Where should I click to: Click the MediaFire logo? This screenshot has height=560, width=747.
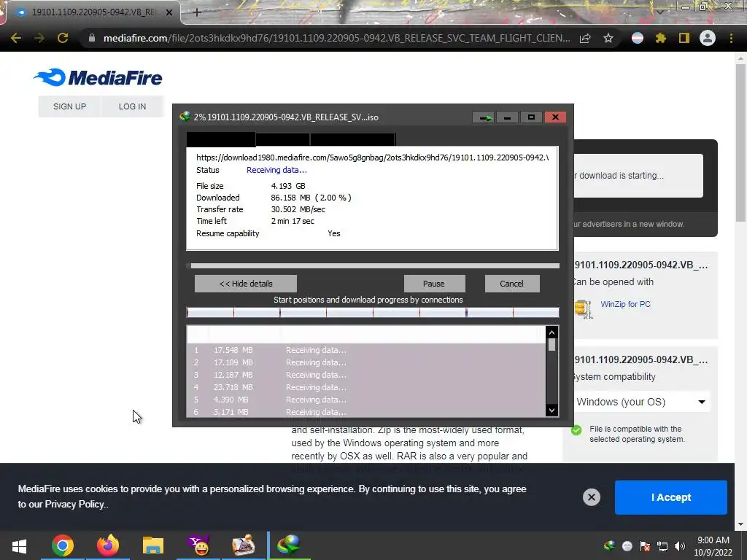tap(98, 77)
